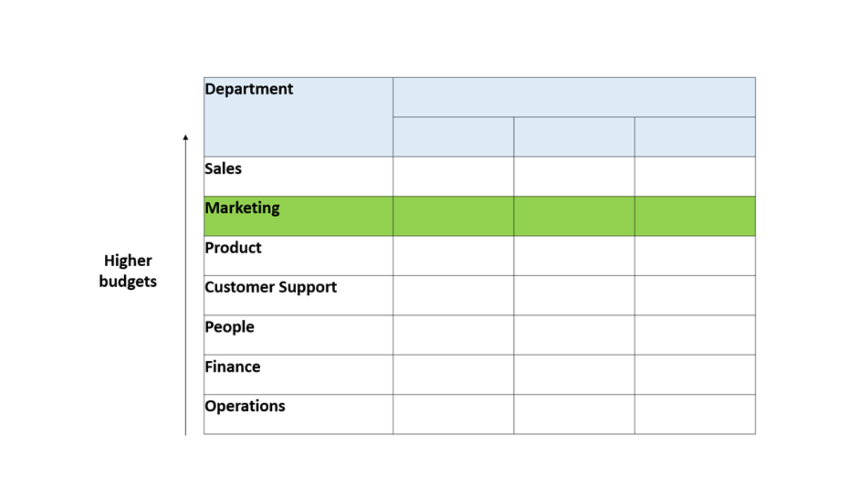The height and width of the screenshot is (488, 868).
Task: Click the first empty cell in Sales row
Action: point(454,176)
